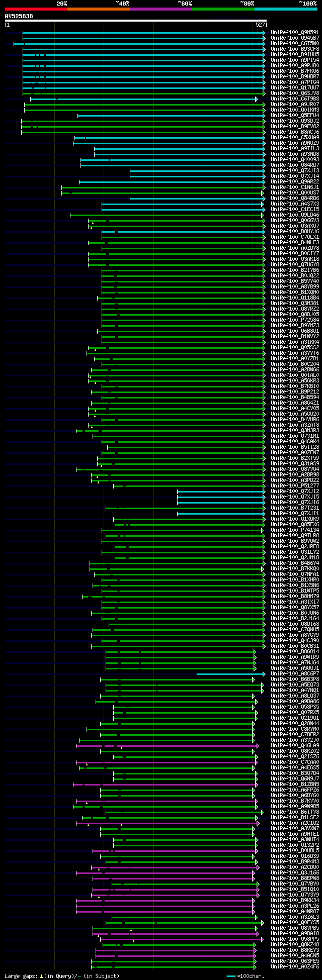Select the label UniRef100_B8G814
Image resolution: width=322 pixels, height=980 pixels.
pyautogui.click(x=295, y=651)
